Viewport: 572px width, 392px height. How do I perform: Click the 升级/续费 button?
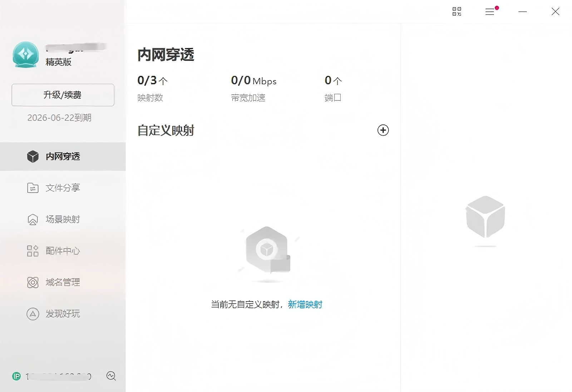pyautogui.click(x=63, y=95)
